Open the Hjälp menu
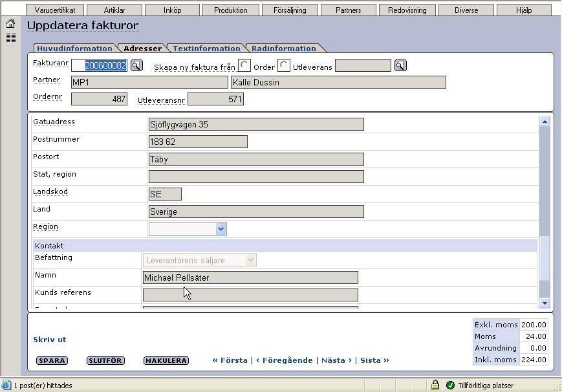Image resolution: width=562 pixels, height=392 pixels. pos(524,10)
